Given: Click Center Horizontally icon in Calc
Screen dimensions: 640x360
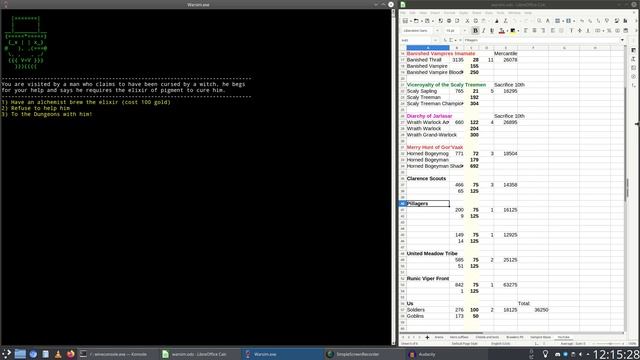Looking at the screenshot, I should (x=534, y=31).
